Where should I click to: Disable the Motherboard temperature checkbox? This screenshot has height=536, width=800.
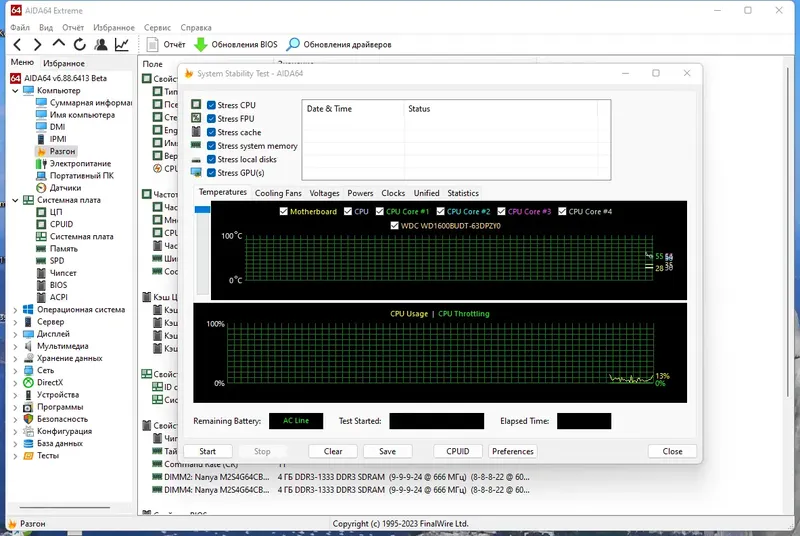tap(284, 211)
